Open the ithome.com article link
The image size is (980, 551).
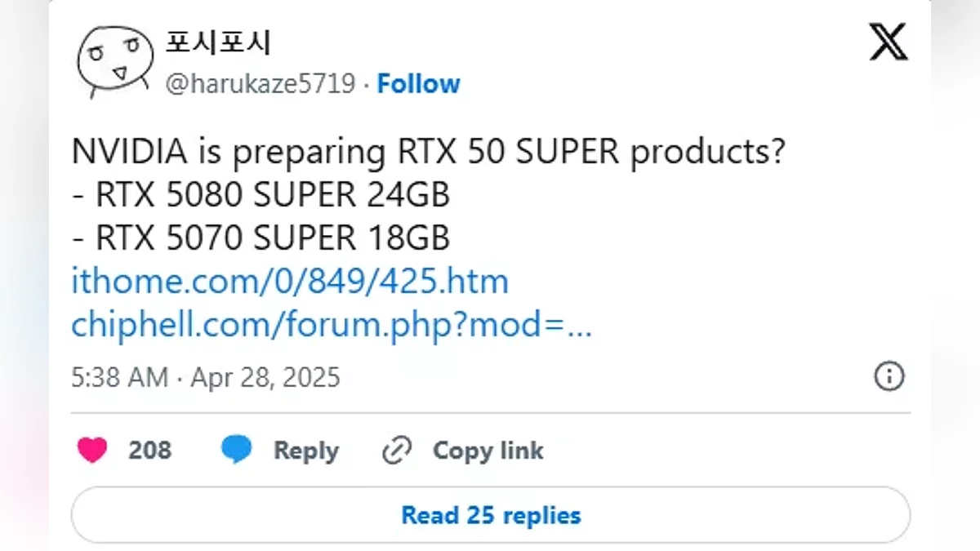pos(290,282)
